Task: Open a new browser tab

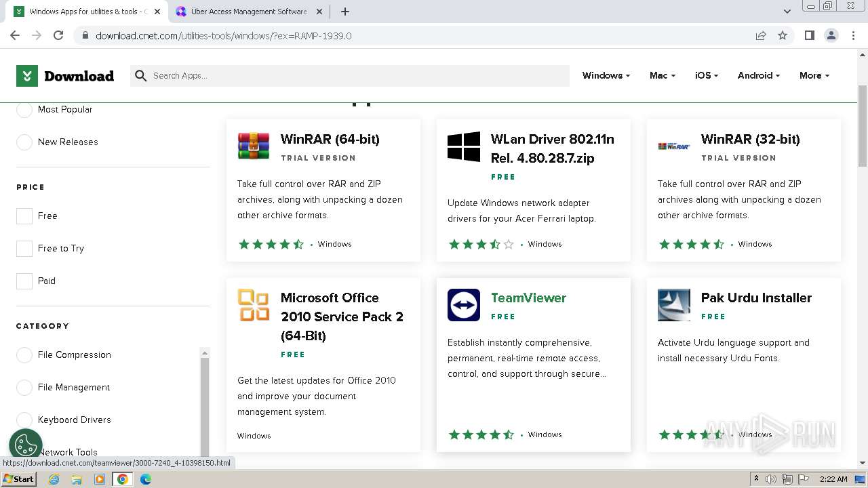Action: pos(345,12)
